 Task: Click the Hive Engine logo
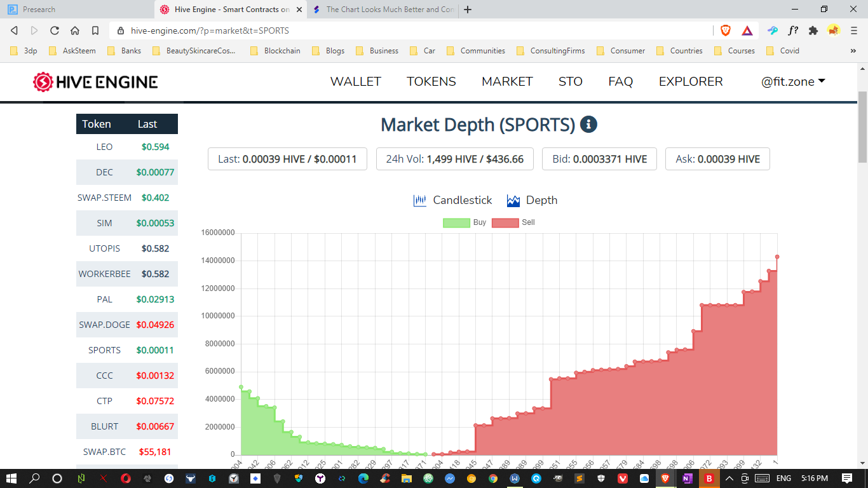pyautogui.click(x=95, y=82)
